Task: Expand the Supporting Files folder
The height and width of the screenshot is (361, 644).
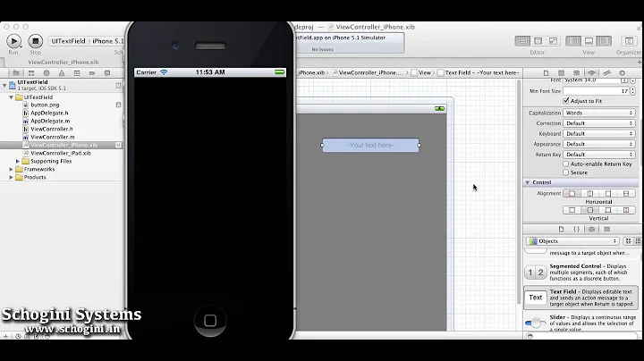Action: click(18, 161)
